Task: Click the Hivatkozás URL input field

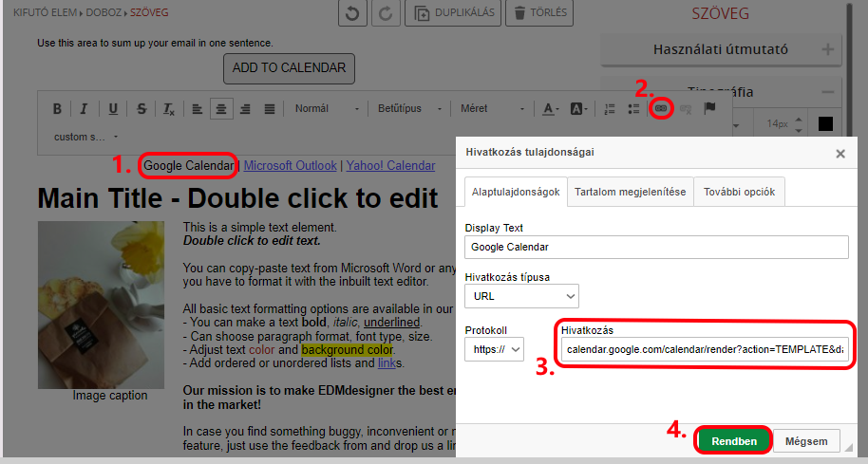Action: (705, 349)
